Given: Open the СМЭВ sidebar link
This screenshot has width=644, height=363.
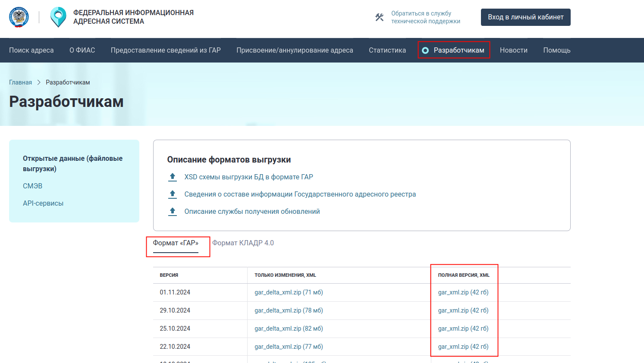Looking at the screenshot, I should coord(33,186).
